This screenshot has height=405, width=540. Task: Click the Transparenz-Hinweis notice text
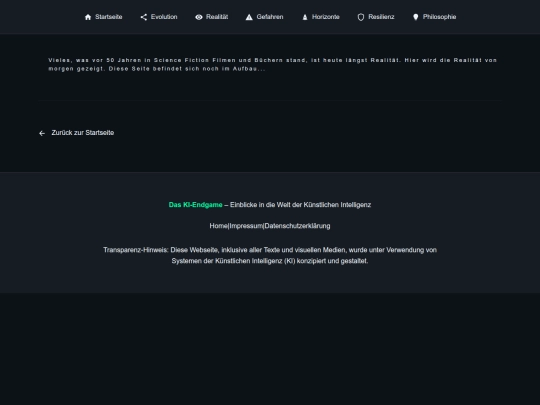tap(270, 256)
